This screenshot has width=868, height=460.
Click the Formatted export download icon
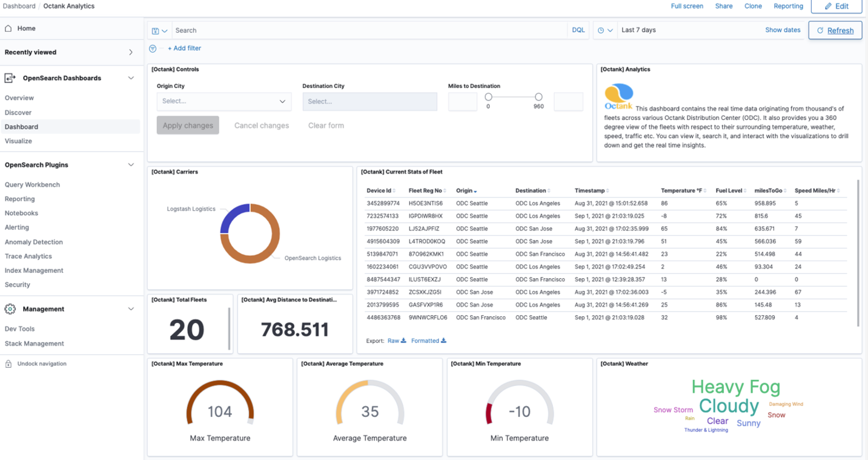click(x=443, y=341)
